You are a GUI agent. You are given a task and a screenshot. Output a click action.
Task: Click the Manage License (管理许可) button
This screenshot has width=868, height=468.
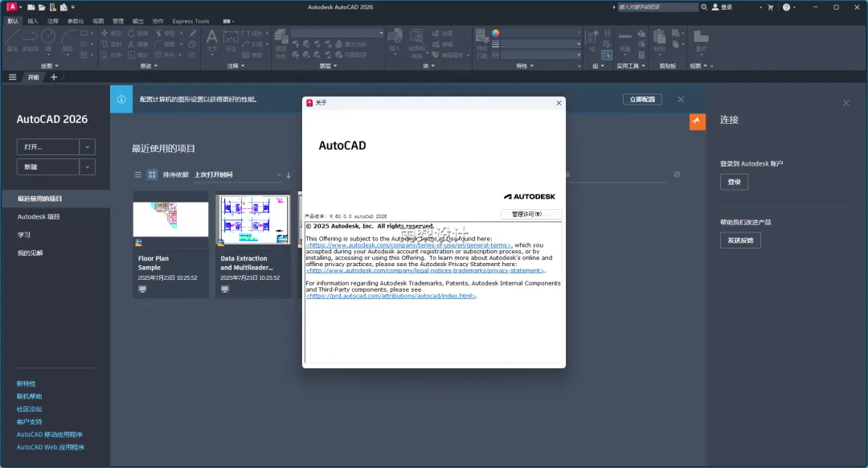pos(531,215)
